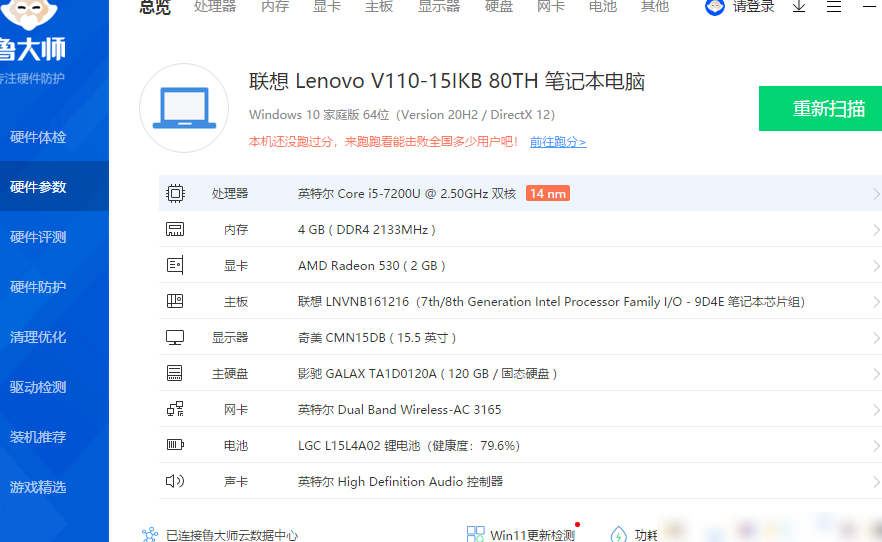Click the login avatar icon

tap(715, 7)
